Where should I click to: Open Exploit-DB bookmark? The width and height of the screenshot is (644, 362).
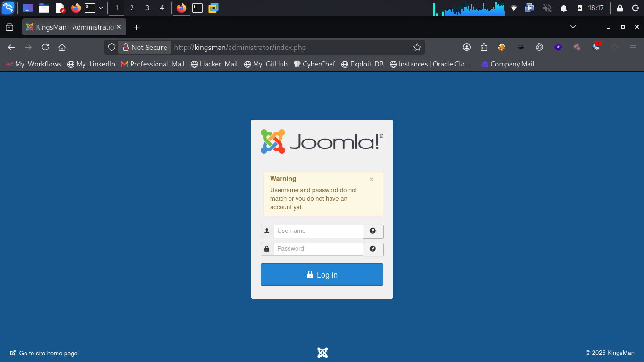(362, 64)
